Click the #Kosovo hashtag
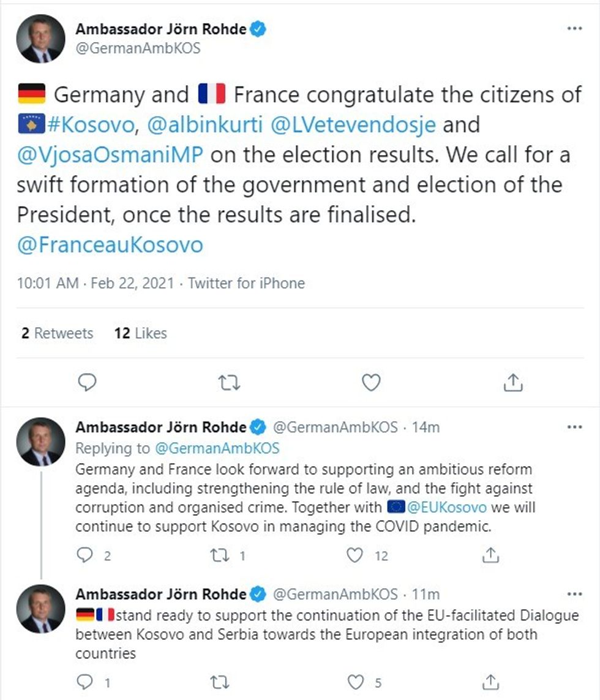 pos(89,125)
